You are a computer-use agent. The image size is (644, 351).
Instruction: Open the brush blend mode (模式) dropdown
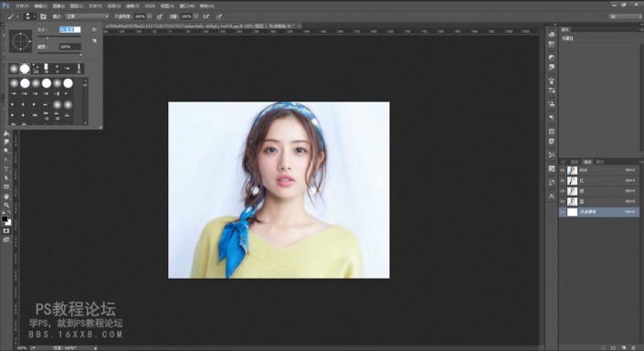pyautogui.click(x=87, y=16)
